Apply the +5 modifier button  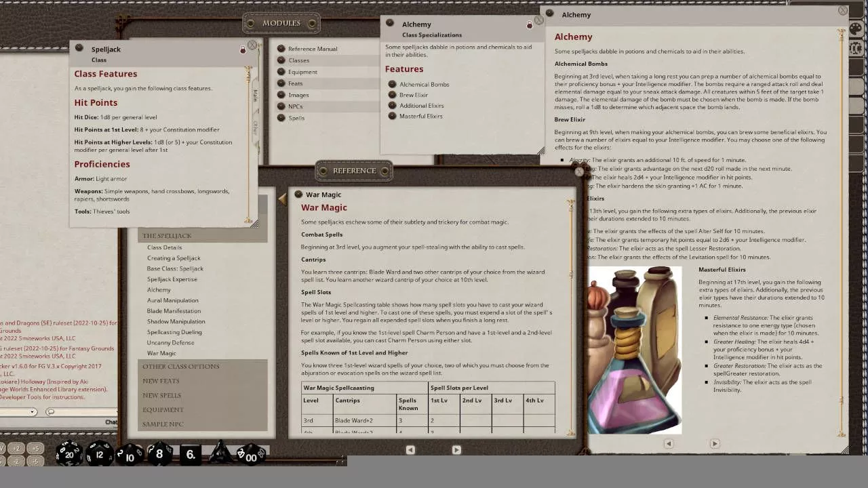tap(35, 448)
